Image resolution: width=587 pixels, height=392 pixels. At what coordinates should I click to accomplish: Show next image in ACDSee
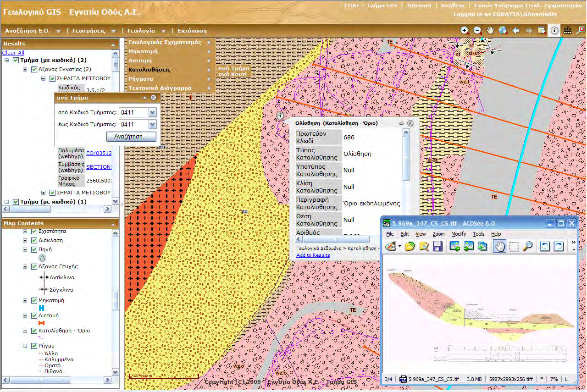pos(469,246)
